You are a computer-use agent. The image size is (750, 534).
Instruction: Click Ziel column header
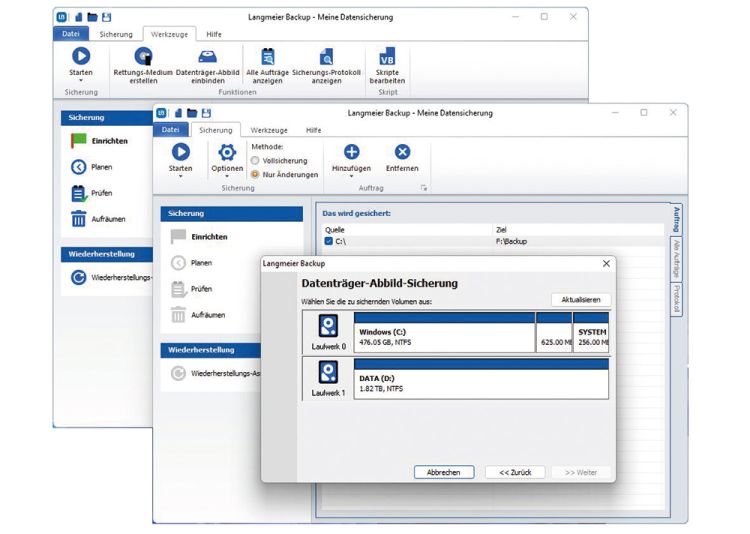pos(579,230)
